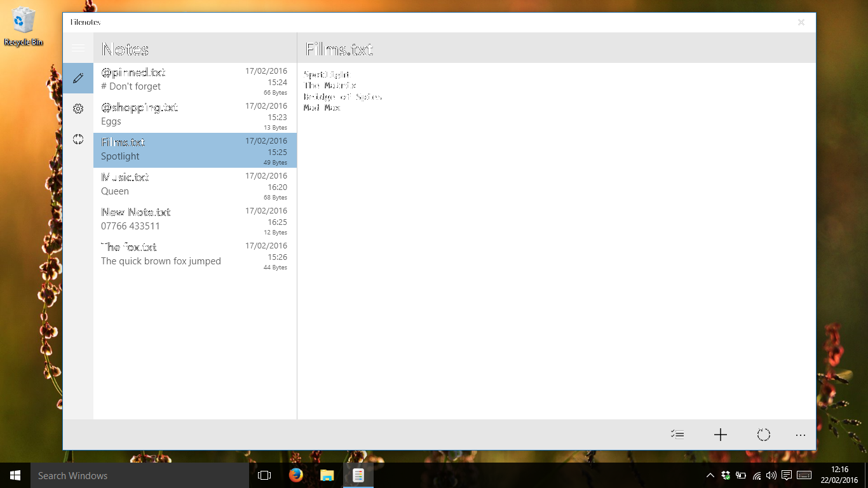Open The fox.txt note
Image resolution: width=868 pixels, height=488 pixels.
click(x=195, y=255)
